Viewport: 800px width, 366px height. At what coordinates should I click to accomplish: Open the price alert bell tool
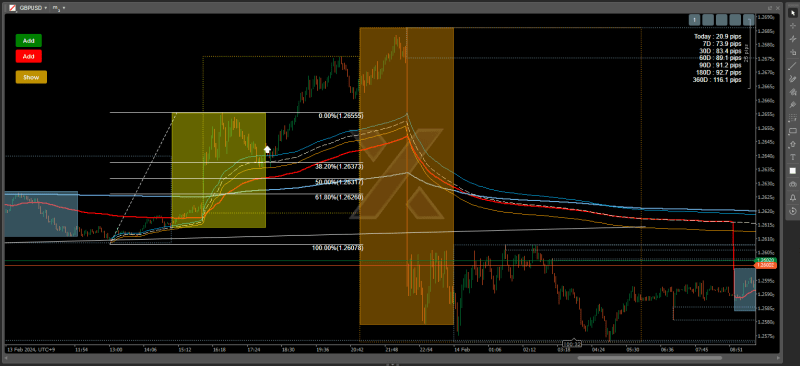[x=792, y=197]
